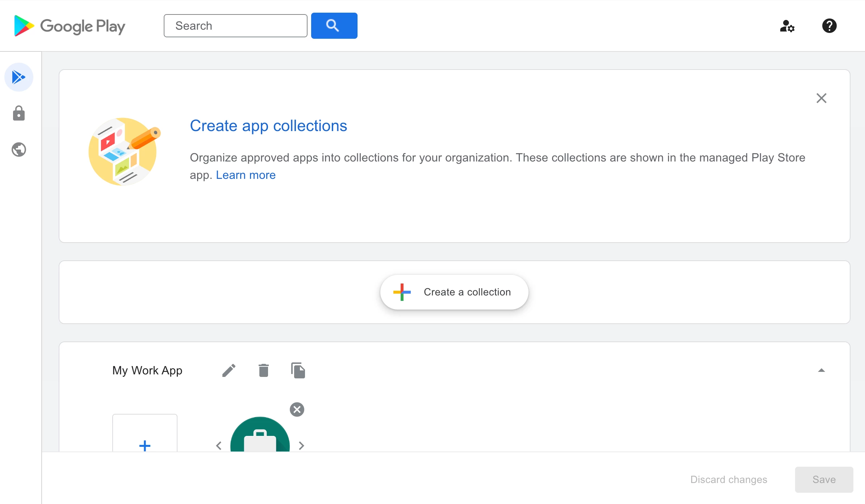This screenshot has height=504, width=865.
Task: Open the private apps lock sidebar icon
Action: [x=19, y=113]
